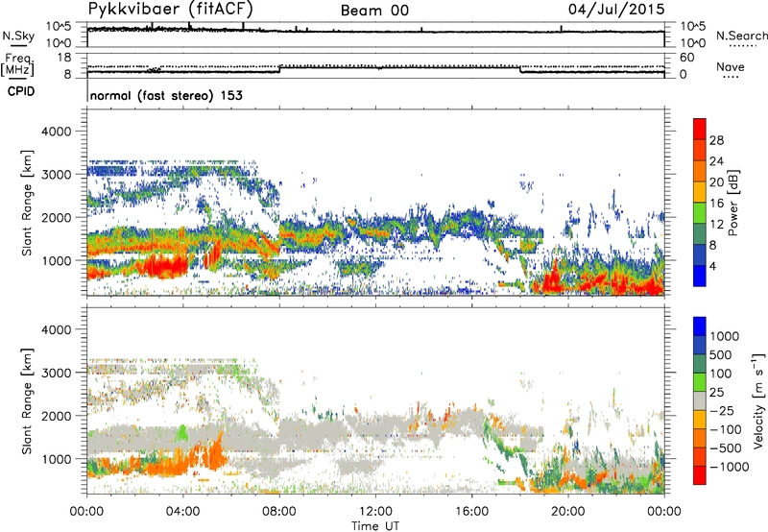Click the '28' tick on power colorbar
Viewport: 768px width, 532px height.
pyautogui.click(x=716, y=140)
